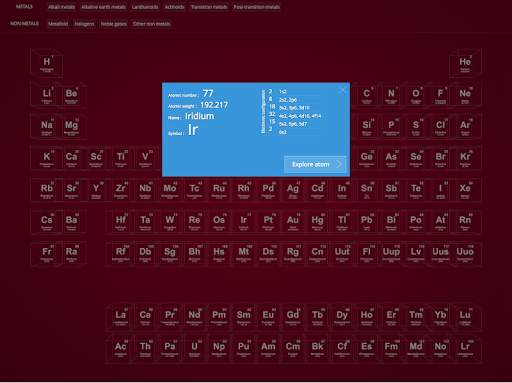This screenshot has height=383, width=512.
Task: Select the Silver (Ag) element tile
Action: click(x=293, y=190)
